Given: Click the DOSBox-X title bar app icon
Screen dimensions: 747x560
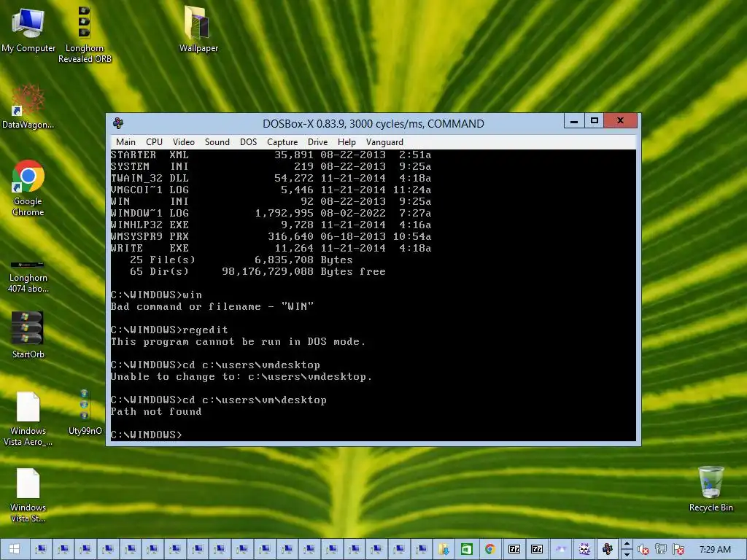Looking at the screenshot, I should [x=118, y=123].
